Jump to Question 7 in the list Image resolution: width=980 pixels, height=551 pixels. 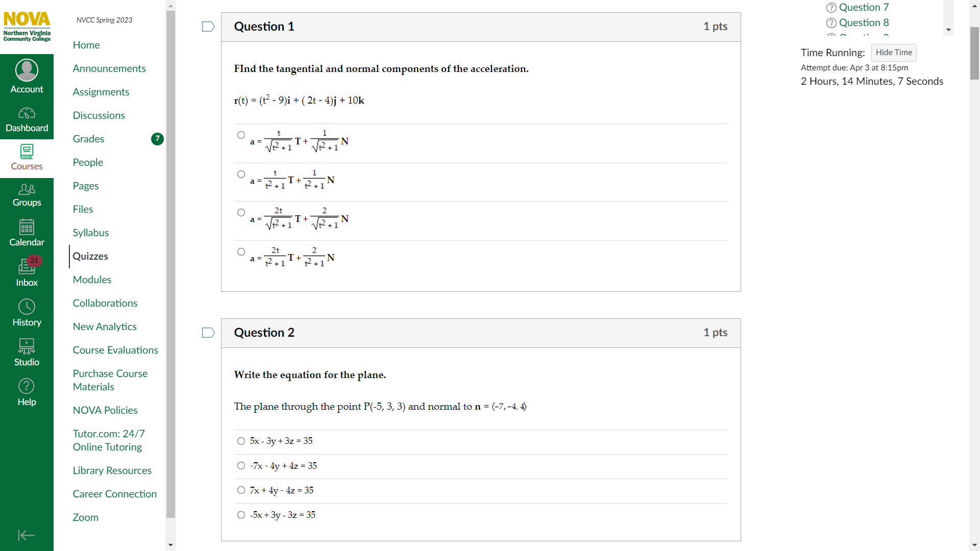pos(864,7)
